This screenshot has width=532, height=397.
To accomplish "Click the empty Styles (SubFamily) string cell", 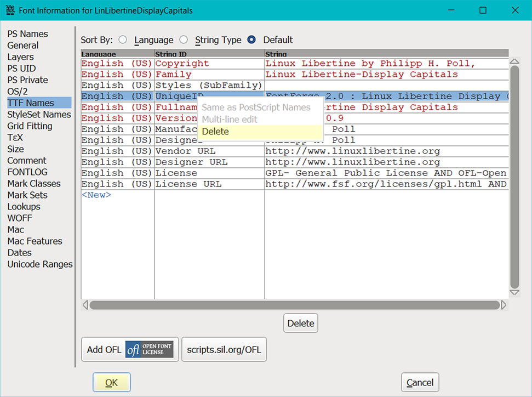I will coord(387,85).
